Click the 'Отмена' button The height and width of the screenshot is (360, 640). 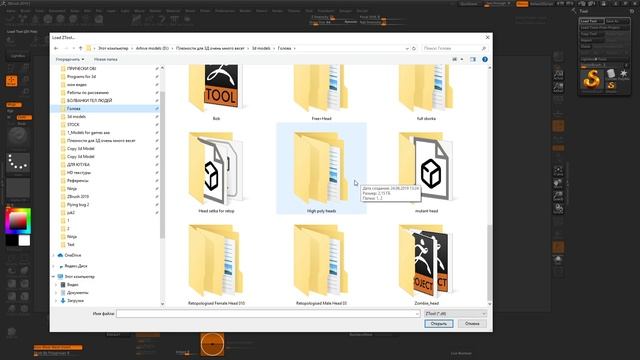(x=472, y=324)
